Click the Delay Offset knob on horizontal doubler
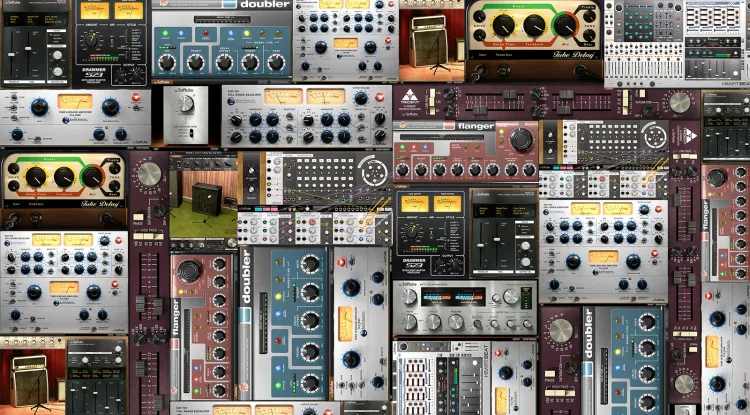The width and height of the screenshot is (750, 415). (x=224, y=63)
